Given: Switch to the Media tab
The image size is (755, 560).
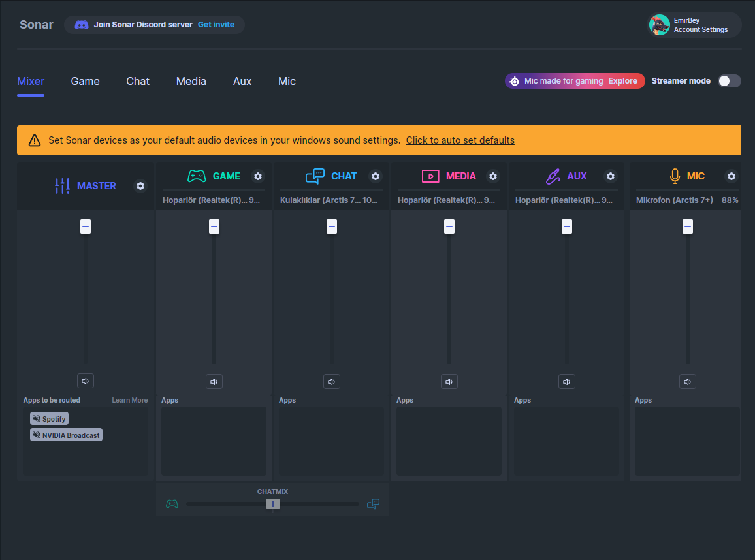Looking at the screenshot, I should (x=191, y=82).
